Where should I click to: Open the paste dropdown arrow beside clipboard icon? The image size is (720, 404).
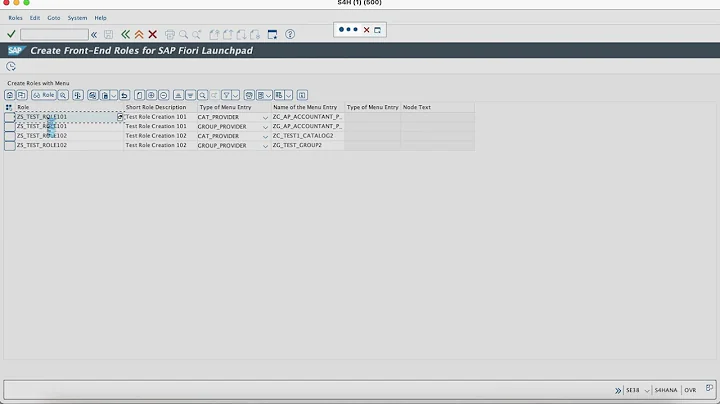pos(113,95)
